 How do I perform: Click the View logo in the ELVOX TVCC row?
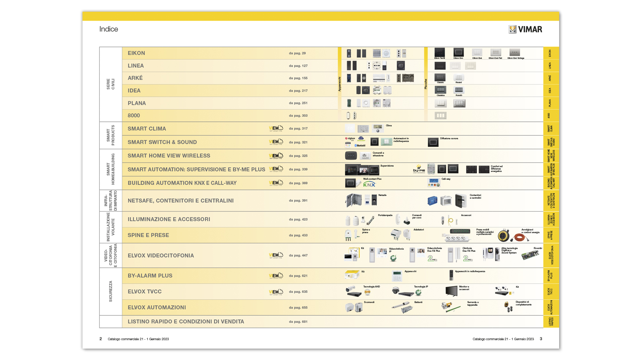[x=276, y=292]
